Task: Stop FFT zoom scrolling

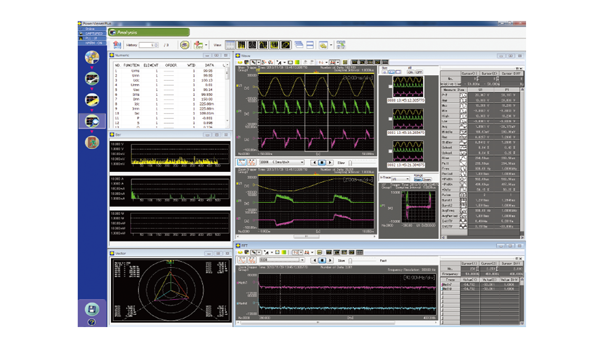Action: (x=322, y=261)
